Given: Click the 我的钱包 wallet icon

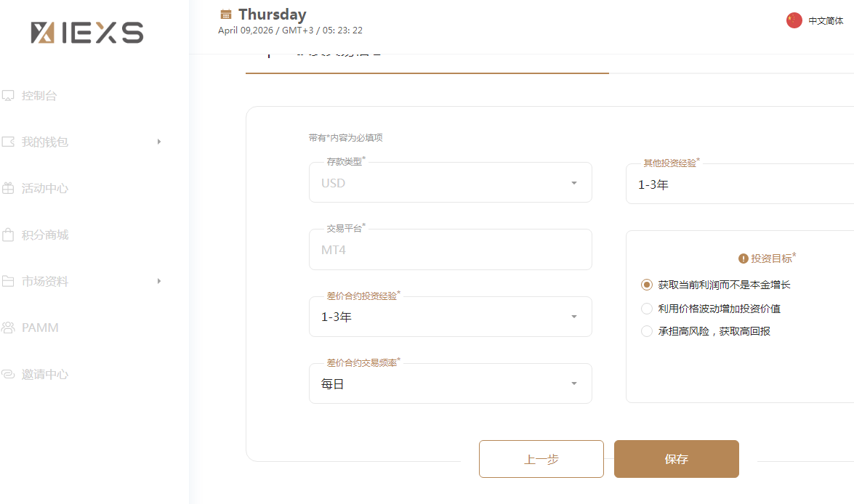Looking at the screenshot, I should point(9,142).
